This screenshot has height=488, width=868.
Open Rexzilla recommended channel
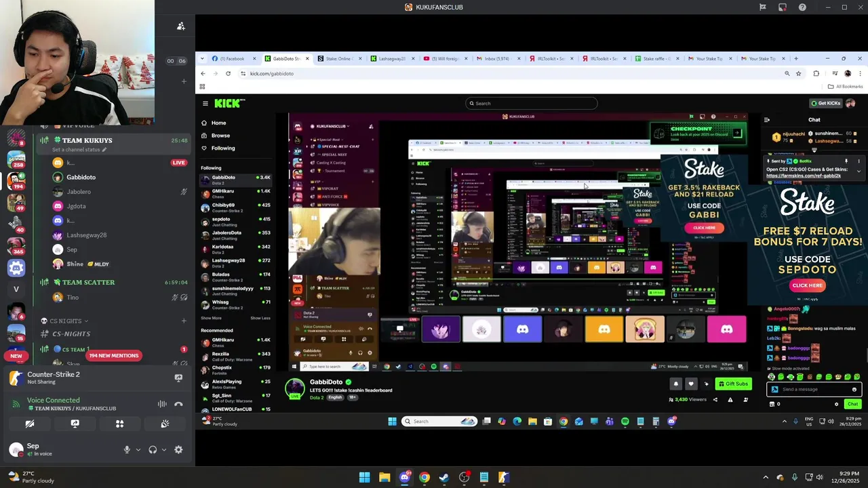coord(235,355)
